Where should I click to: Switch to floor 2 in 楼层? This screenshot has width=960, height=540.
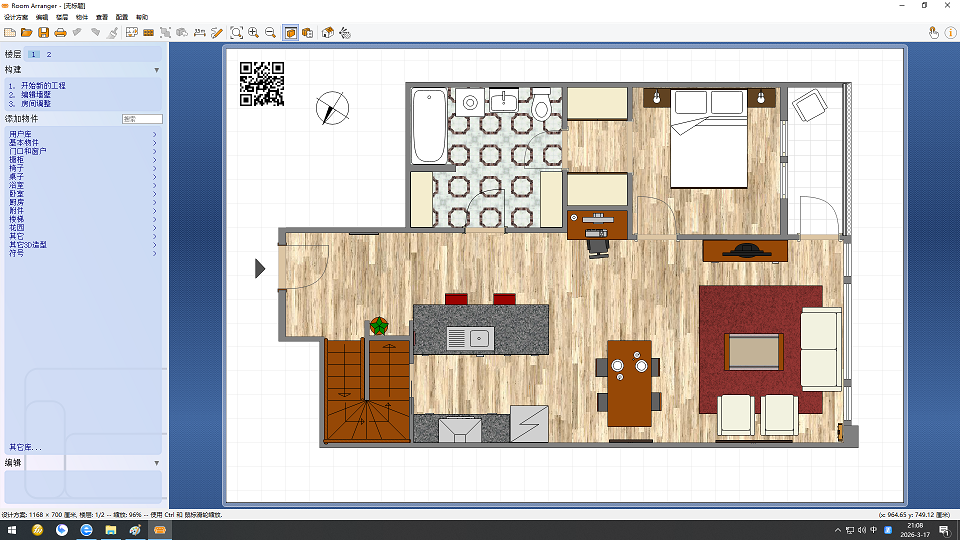48,54
